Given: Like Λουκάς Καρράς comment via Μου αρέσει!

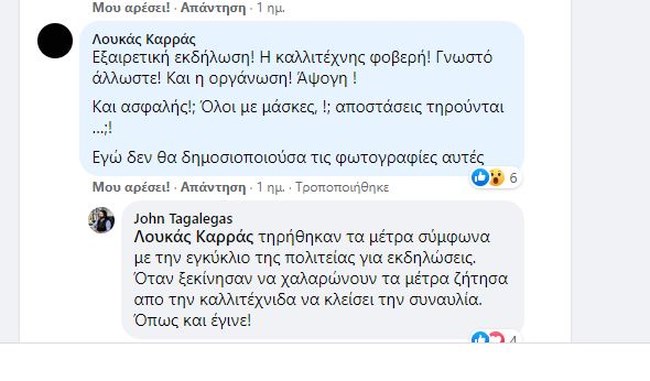Looking at the screenshot, I should 131,187.
